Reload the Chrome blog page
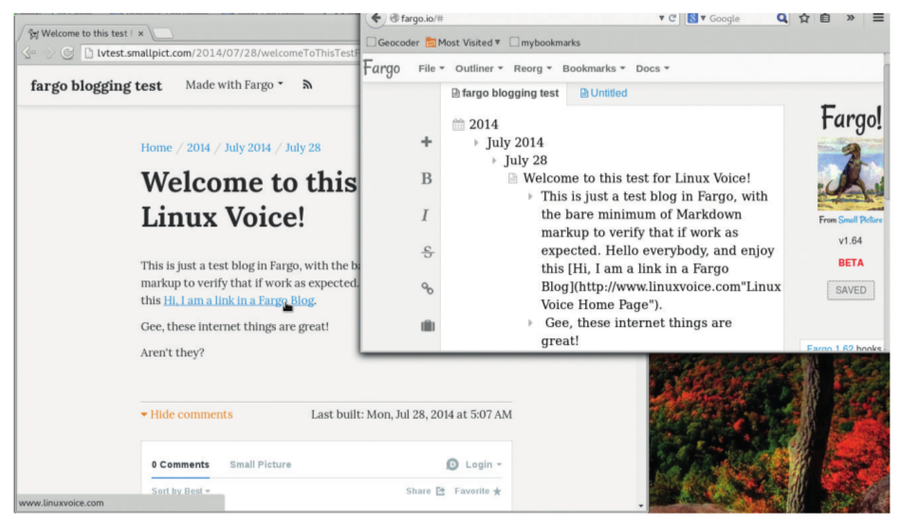Image resolution: width=900 pixels, height=524 pixels. (68, 53)
